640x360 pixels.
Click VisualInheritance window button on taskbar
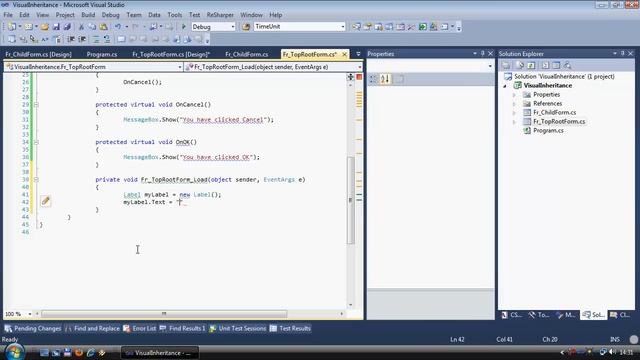click(x=160, y=353)
